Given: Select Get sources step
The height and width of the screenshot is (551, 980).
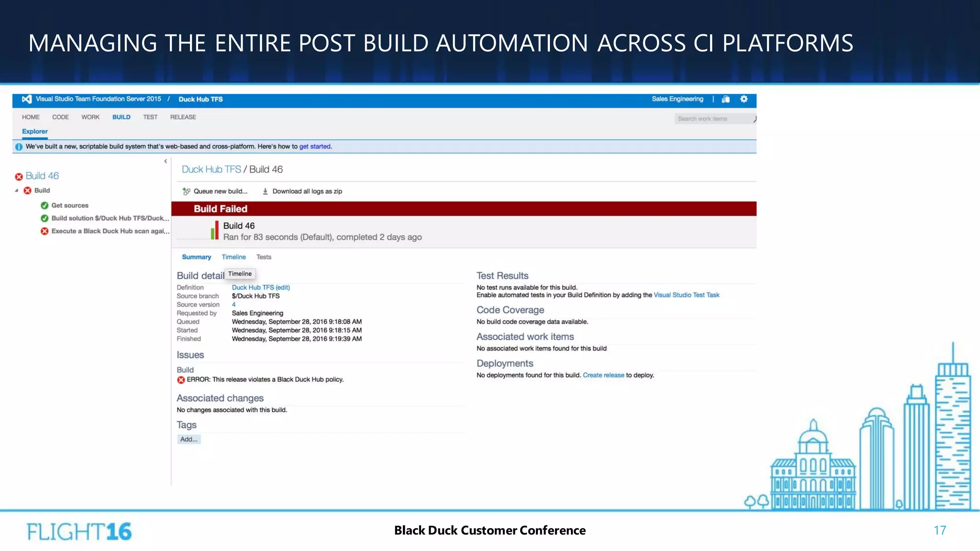Looking at the screenshot, I should 70,205.
